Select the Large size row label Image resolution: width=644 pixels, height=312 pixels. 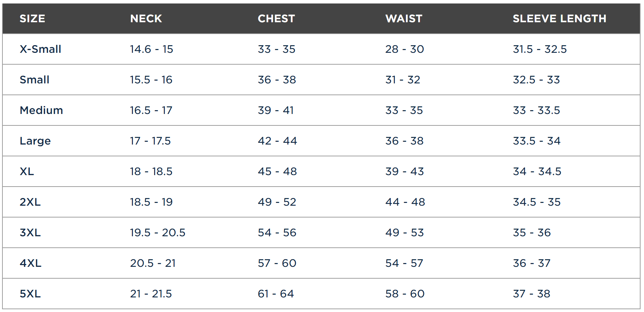pos(35,141)
